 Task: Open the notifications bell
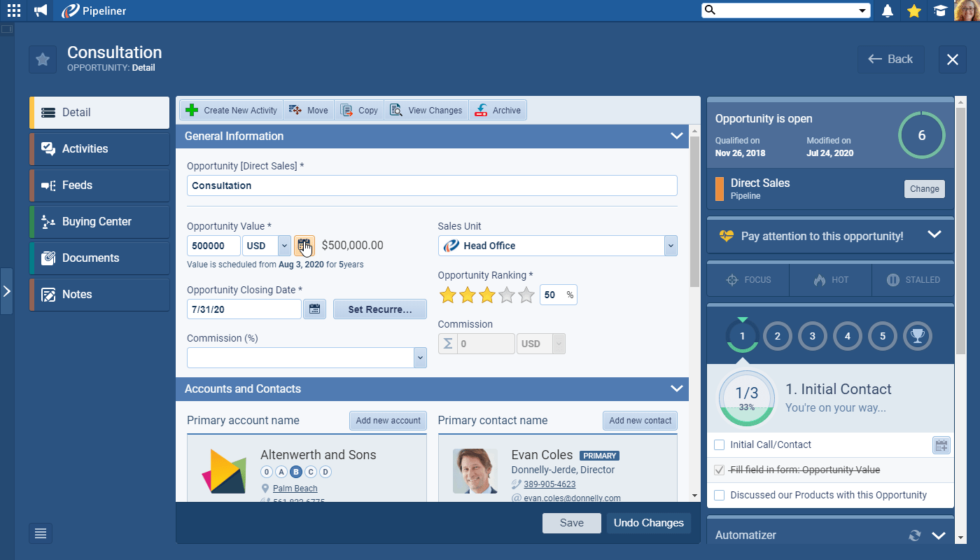coord(888,10)
